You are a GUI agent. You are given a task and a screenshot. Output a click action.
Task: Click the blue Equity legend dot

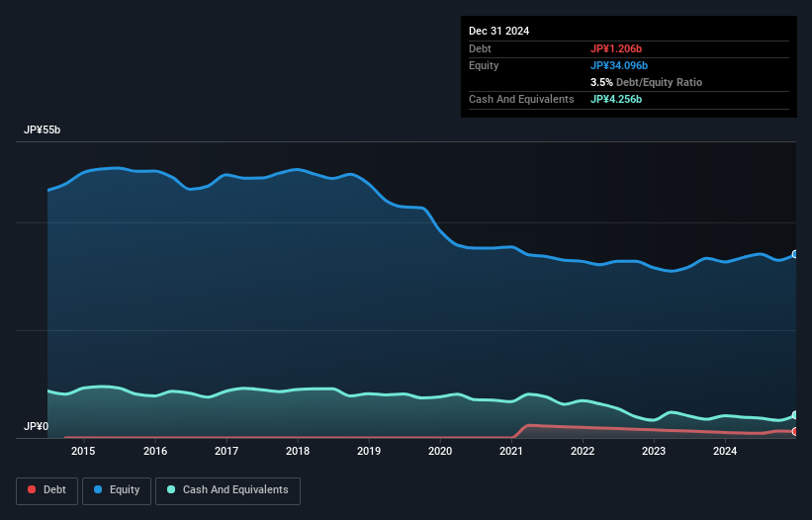pyautogui.click(x=98, y=489)
